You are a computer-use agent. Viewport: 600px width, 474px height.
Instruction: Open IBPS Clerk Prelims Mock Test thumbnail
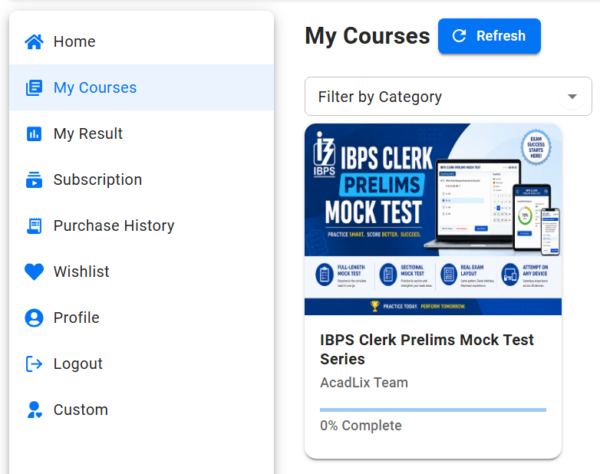[x=433, y=219]
